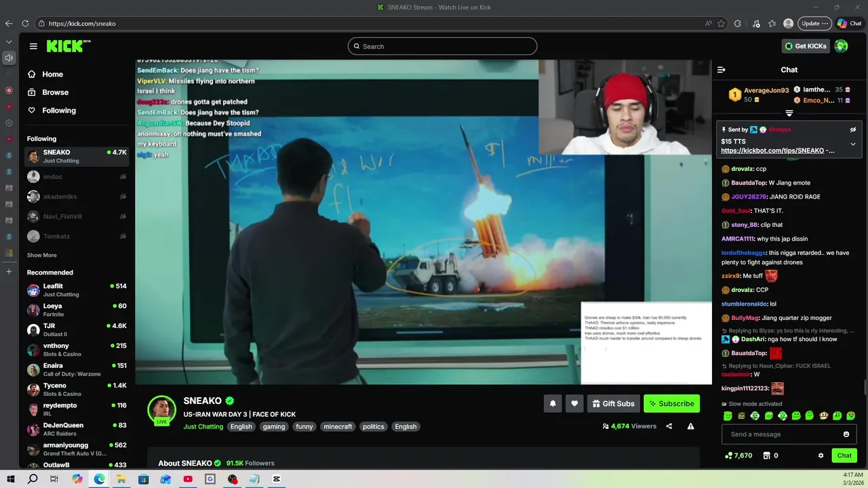This screenshot has height=488, width=868.
Task: Open Microsoft Edge on taskbar
Action: click(x=99, y=479)
